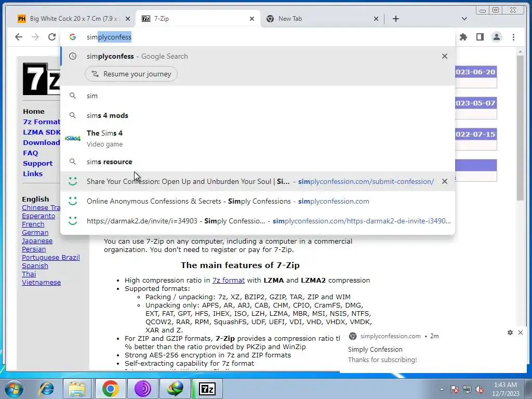Open the Extensions puzzle icon
This screenshot has height=399, width=532.
point(463,37)
